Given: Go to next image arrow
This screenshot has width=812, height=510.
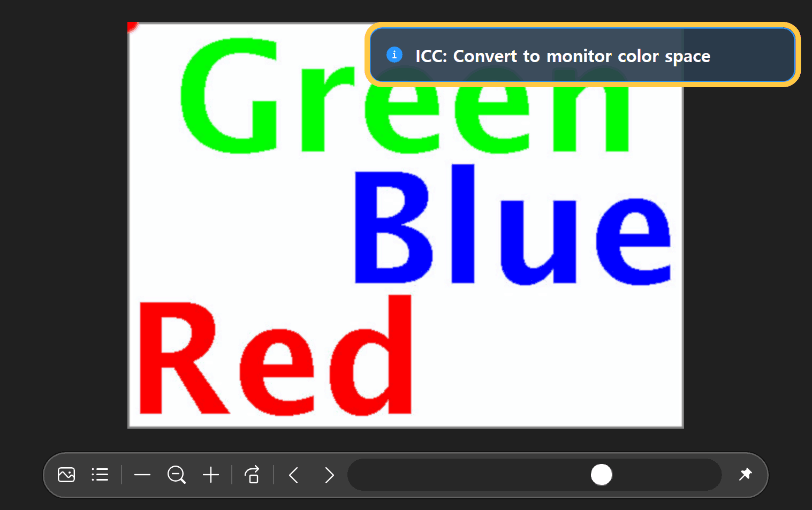Looking at the screenshot, I should (329, 475).
